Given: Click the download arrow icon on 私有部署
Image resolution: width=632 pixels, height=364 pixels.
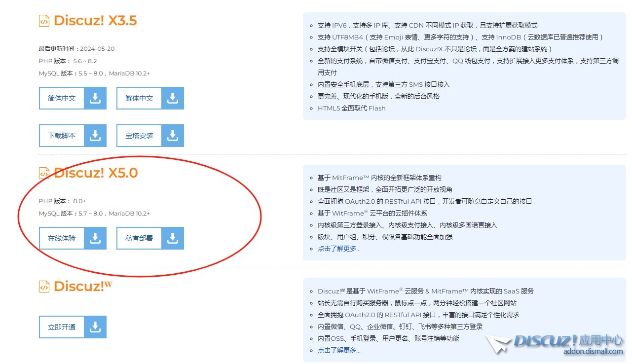Looking at the screenshot, I should pyautogui.click(x=173, y=238).
